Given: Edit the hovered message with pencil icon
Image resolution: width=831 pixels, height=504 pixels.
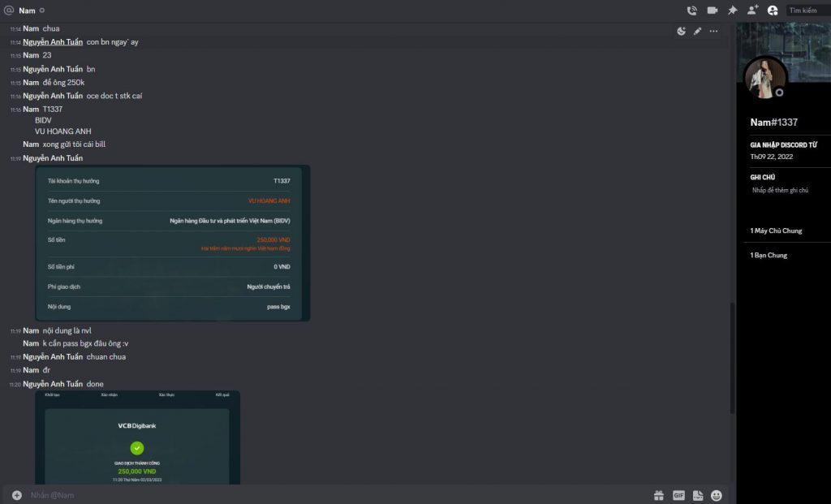Looking at the screenshot, I should pos(697,32).
